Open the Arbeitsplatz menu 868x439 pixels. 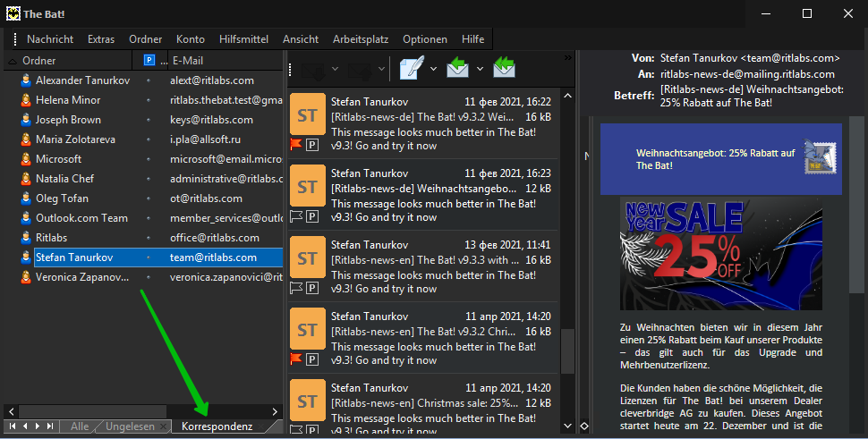(x=361, y=39)
